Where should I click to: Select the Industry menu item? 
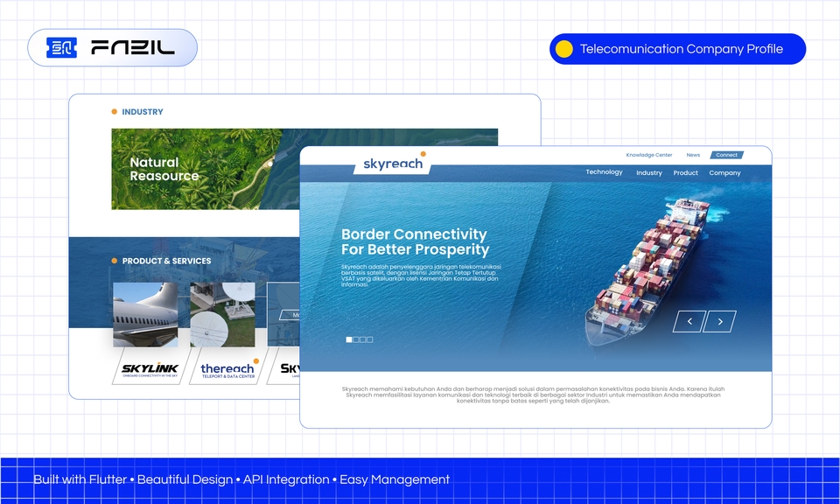click(648, 173)
